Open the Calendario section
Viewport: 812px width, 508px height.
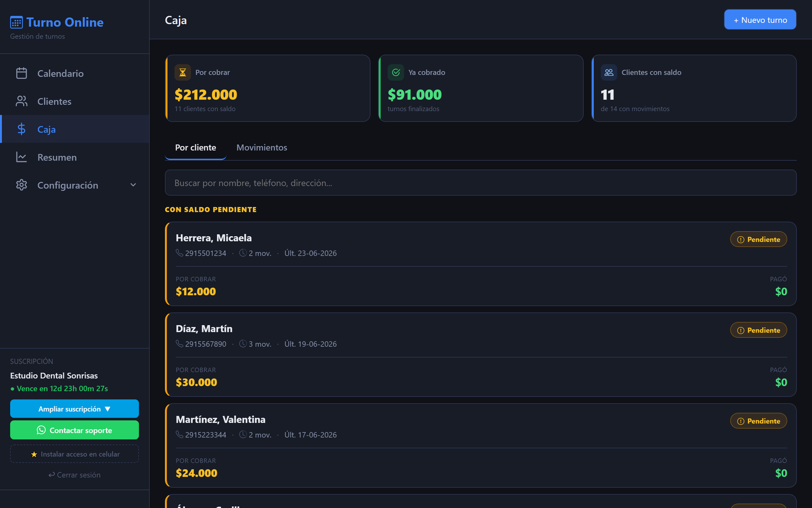[75, 73]
